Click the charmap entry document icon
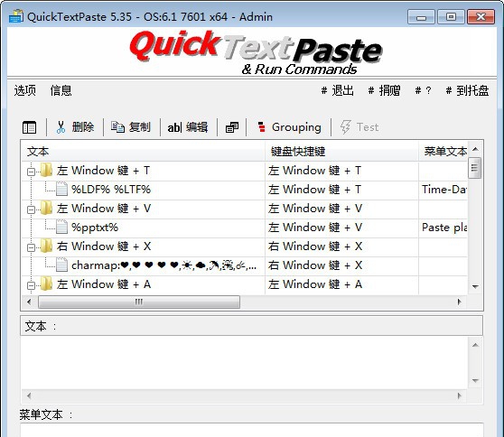 [x=61, y=265]
